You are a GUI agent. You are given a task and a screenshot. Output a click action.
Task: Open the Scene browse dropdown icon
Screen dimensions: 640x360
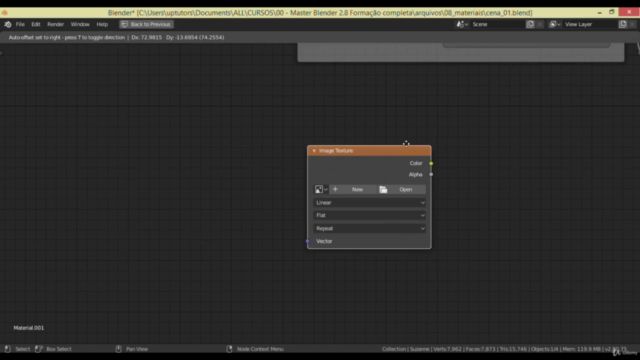462,24
